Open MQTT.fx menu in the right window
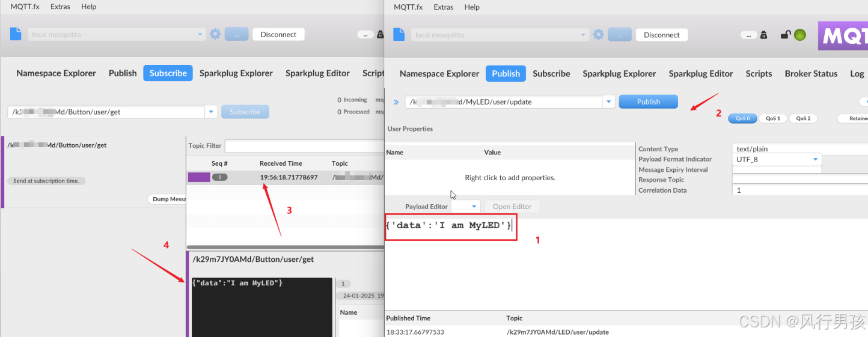 click(408, 7)
